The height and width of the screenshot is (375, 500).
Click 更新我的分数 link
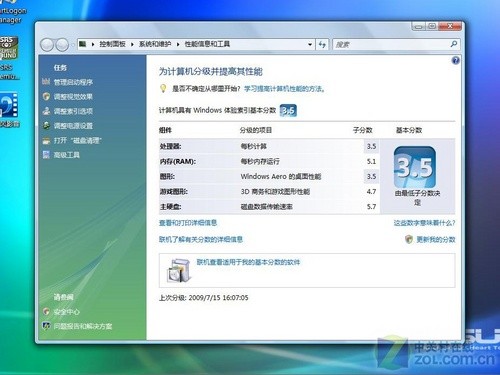click(x=436, y=239)
